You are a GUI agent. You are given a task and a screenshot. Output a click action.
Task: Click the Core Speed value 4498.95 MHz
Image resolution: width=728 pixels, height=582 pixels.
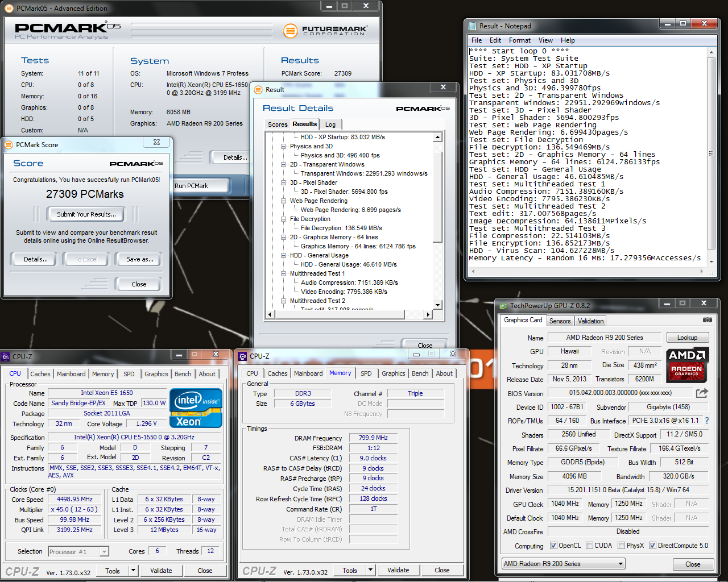coord(75,499)
